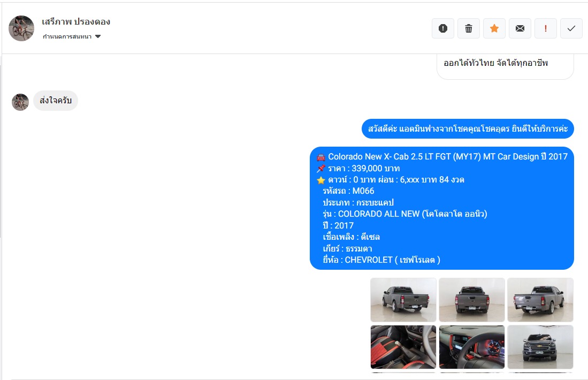Open the truck rear view photo

tap(472, 300)
